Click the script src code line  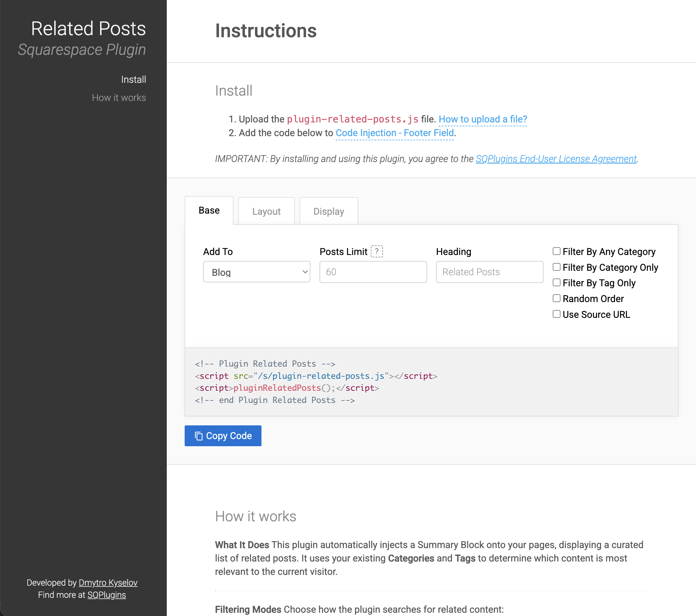[x=316, y=376]
